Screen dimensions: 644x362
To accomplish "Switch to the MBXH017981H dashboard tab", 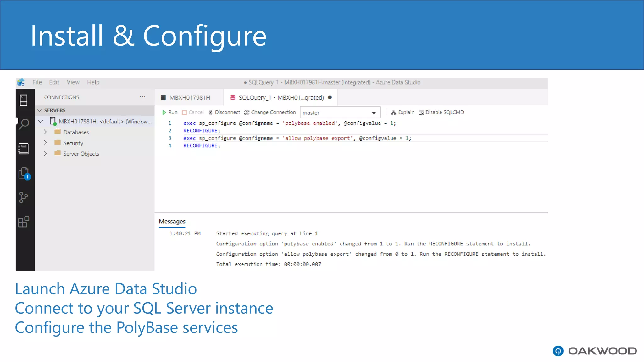I will click(189, 98).
